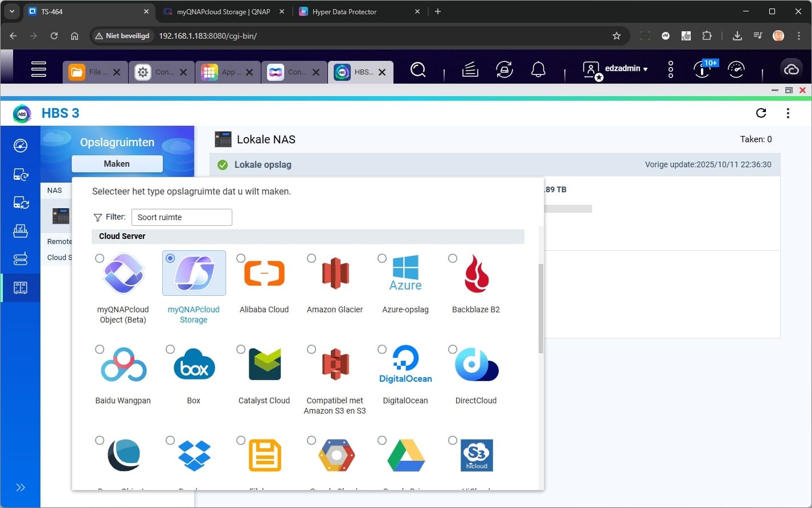Open the Resource Monitor with the 10+ badge
This screenshot has height=508, width=812.
pyautogui.click(x=702, y=69)
